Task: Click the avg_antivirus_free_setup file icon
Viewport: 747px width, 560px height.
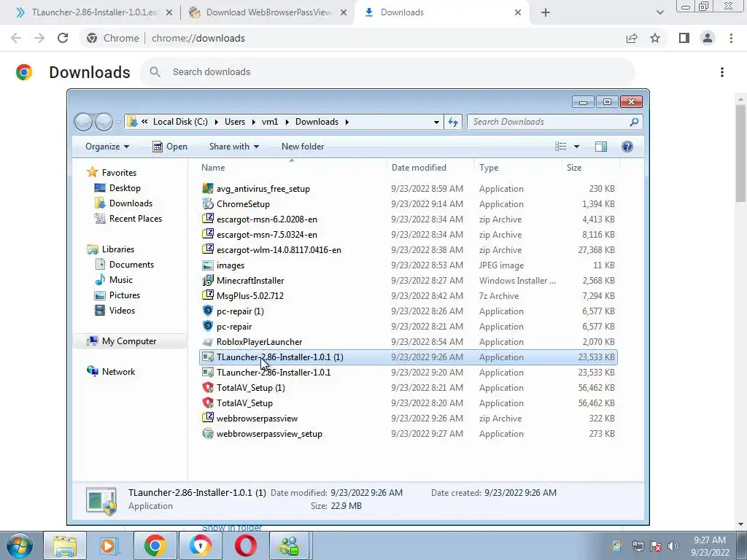Action: pos(208,189)
